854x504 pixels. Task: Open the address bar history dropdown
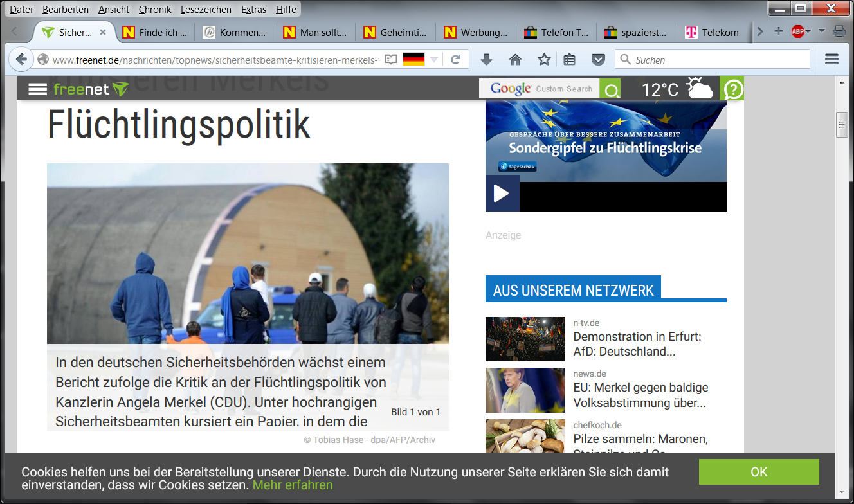434,60
